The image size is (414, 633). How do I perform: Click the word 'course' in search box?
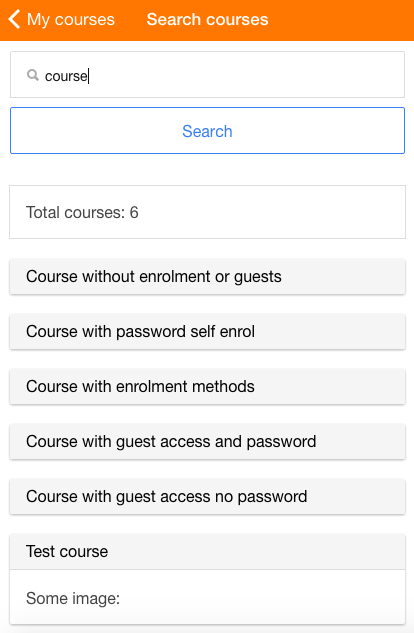click(x=66, y=76)
